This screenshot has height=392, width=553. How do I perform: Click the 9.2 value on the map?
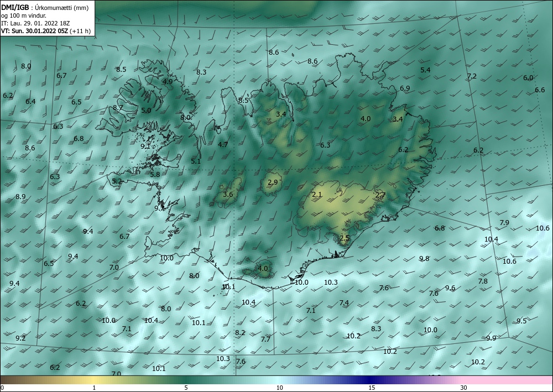click(x=20, y=338)
